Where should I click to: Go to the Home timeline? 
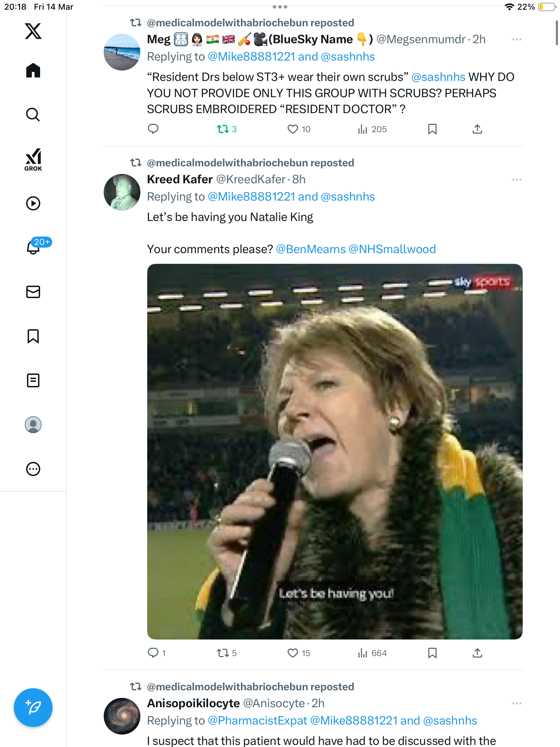coord(33,70)
